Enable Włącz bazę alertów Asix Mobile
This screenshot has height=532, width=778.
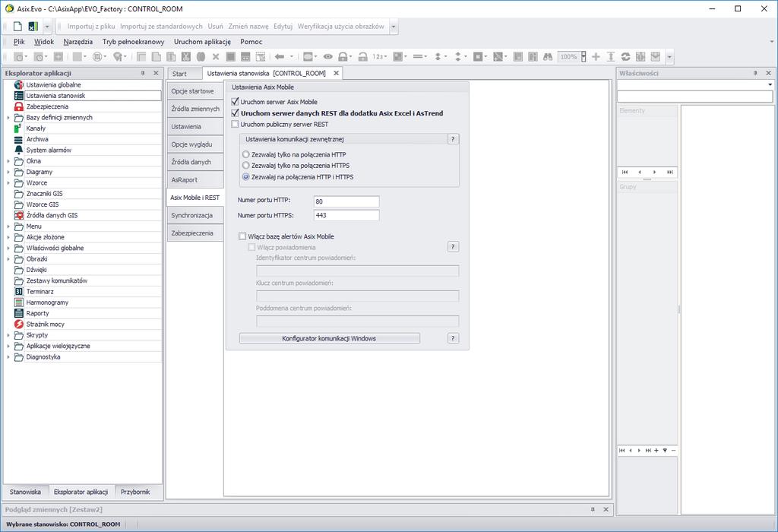click(242, 236)
